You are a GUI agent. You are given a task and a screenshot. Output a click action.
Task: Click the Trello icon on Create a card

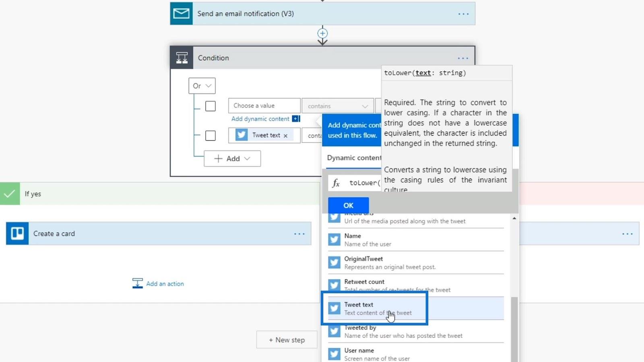[x=17, y=233]
